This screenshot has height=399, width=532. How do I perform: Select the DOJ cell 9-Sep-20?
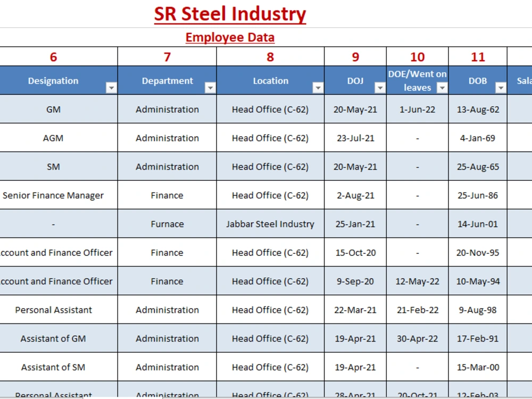click(x=355, y=281)
